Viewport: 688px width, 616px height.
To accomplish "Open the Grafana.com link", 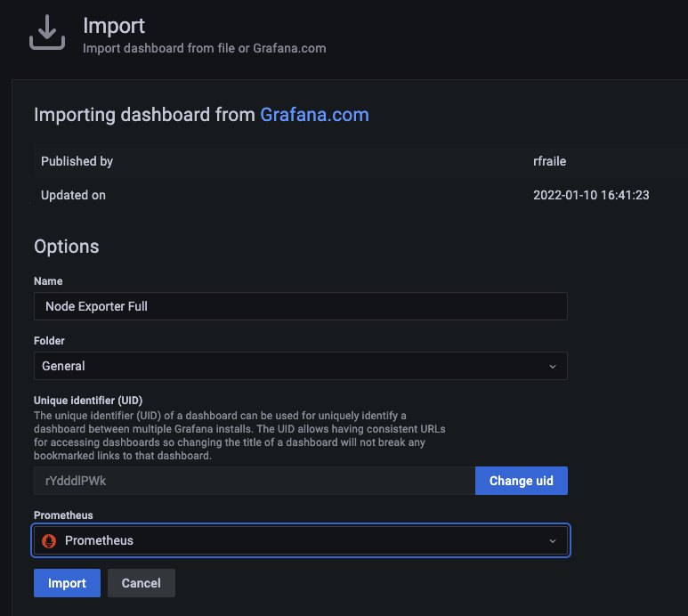I will pos(314,115).
